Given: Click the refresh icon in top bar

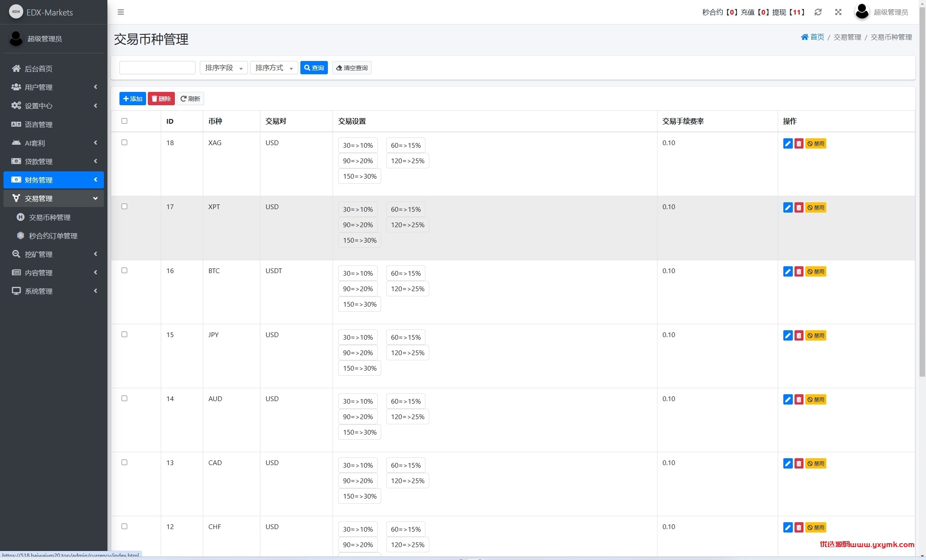Looking at the screenshot, I should click(x=818, y=12).
